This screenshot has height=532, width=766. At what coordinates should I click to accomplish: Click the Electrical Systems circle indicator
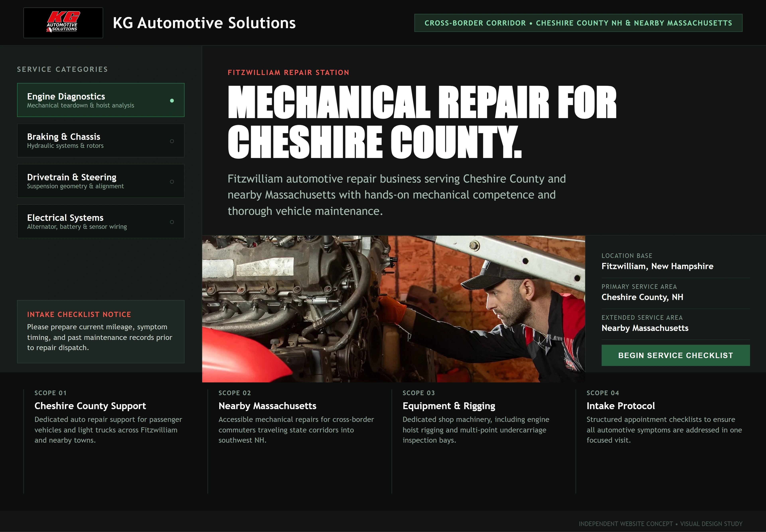[172, 222]
